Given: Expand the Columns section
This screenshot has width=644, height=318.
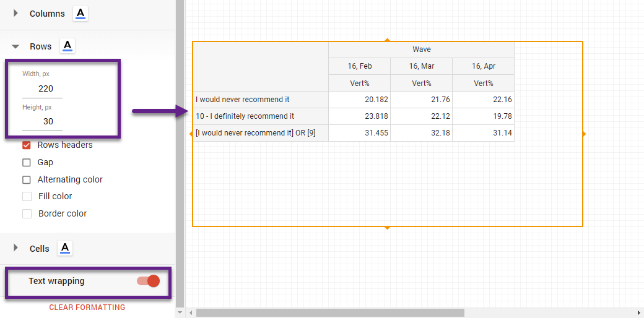Looking at the screenshot, I should click(x=15, y=14).
